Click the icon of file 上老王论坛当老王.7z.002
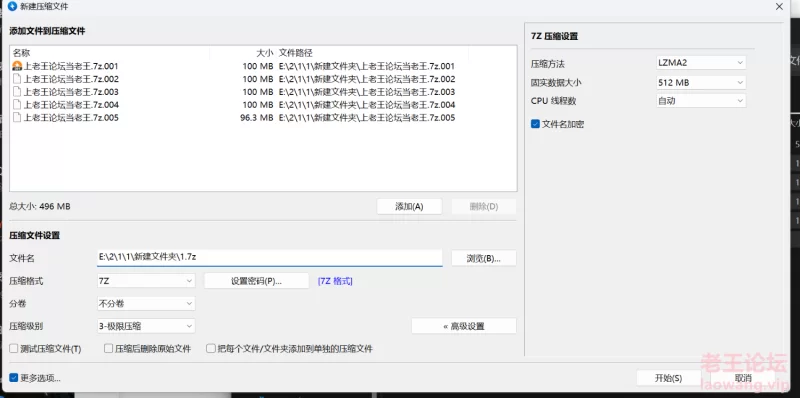 click(x=17, y=79)
